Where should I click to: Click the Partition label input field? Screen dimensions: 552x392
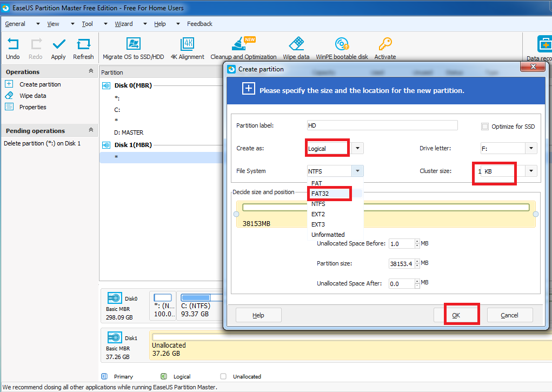click(382, 125)
